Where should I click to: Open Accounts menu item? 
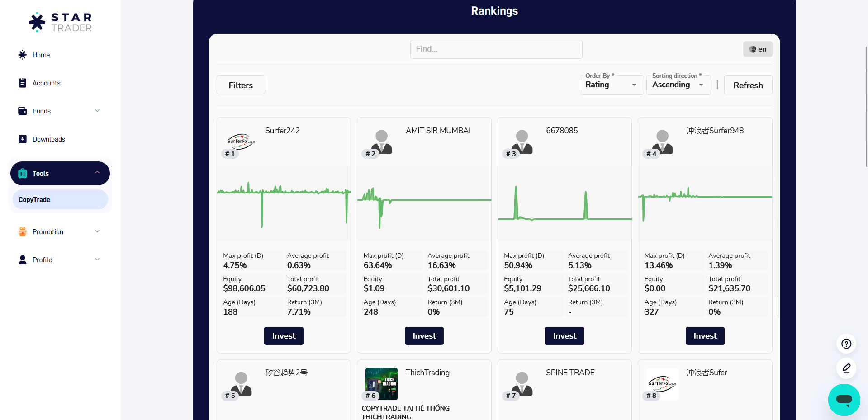point(60,83)
